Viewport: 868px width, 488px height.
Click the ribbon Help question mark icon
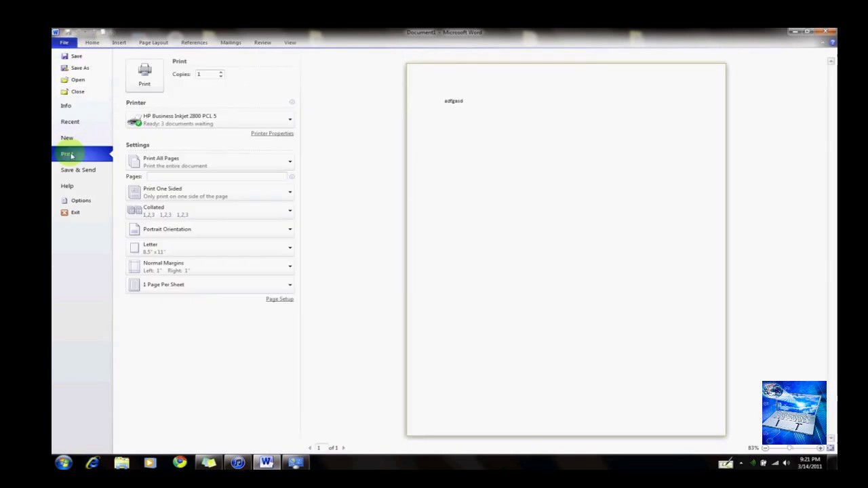click(x=832, y=43)
